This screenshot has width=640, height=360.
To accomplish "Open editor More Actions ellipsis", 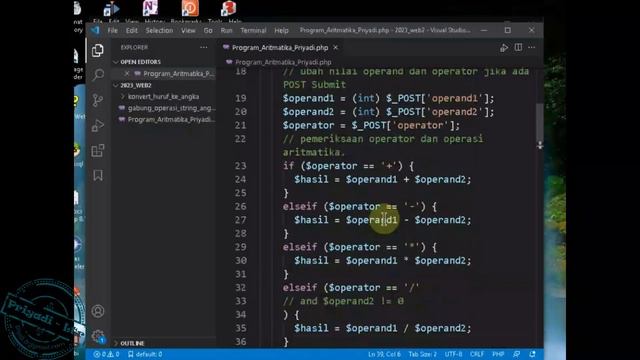I will [x=531, y=47].
